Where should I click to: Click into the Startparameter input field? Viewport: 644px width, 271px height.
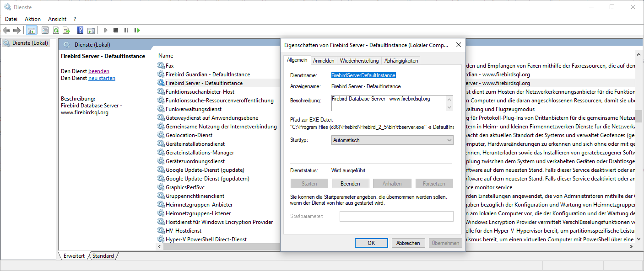pos(396,216)
